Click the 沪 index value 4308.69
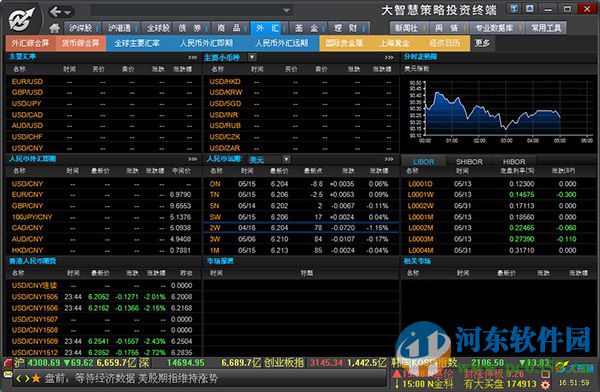Viewport: 600px width, 392px height. 44,363
